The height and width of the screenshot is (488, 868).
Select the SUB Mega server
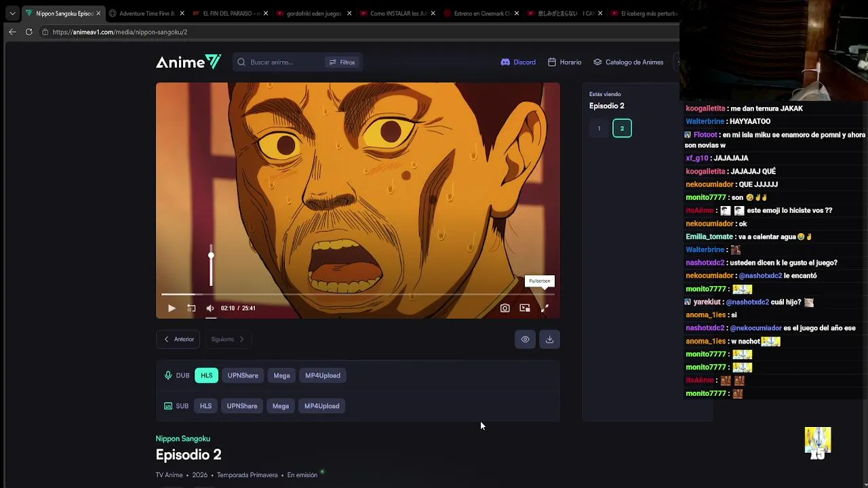[x=281, y=406]
